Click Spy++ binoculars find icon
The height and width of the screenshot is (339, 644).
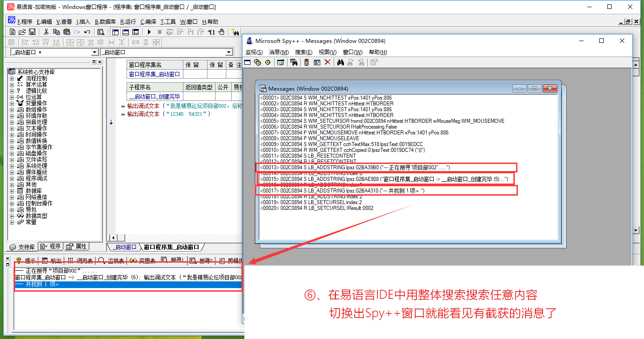click(x=340, y=62)
